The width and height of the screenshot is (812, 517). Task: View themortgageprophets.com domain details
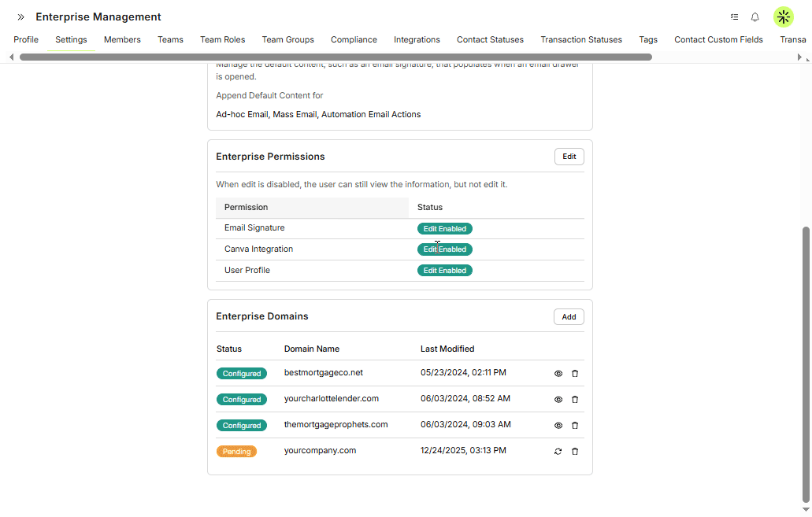[x=558, y=426]
